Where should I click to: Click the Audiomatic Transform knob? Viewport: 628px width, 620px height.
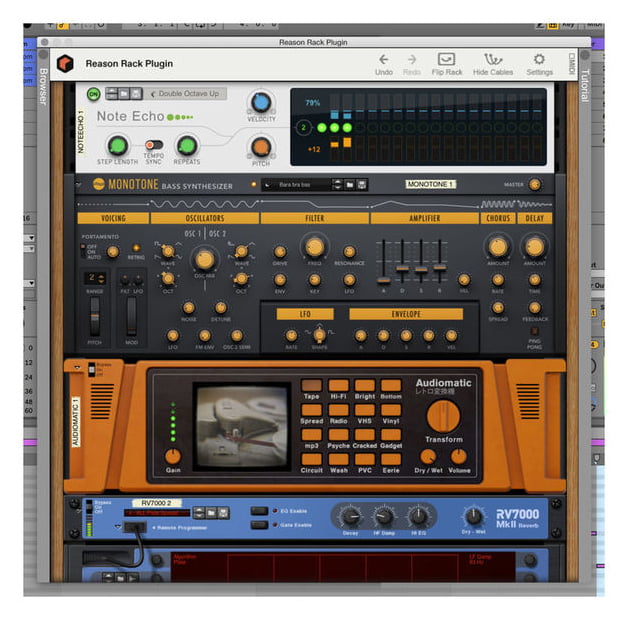(443, 416)
